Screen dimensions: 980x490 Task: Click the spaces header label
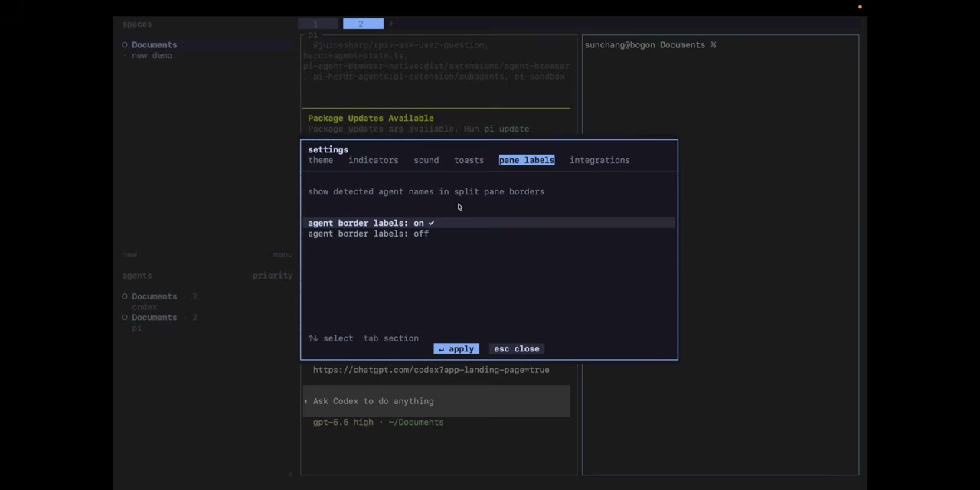click(137, 24)
